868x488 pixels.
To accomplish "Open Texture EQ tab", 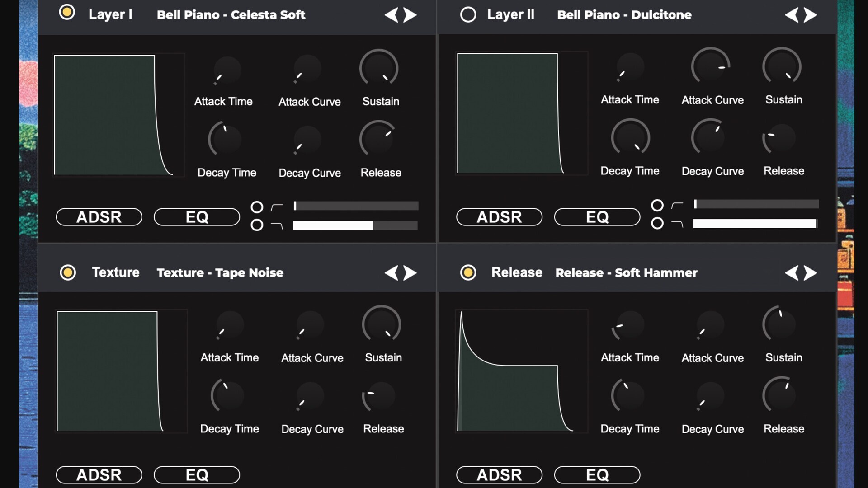I will point(197,475).
